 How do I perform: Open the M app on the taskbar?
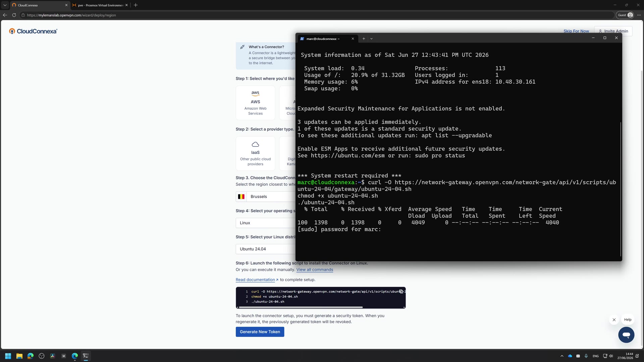click(x=64, y=356)
